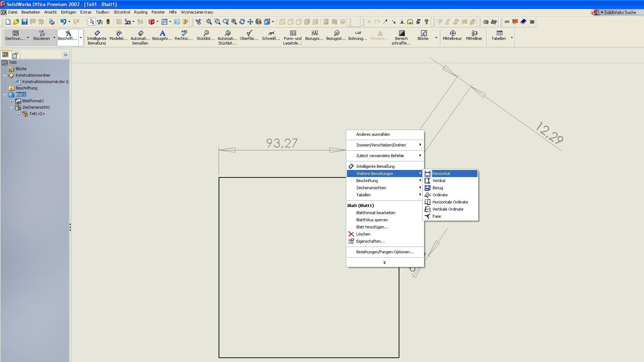This screenshot has width=644, height=362.
Task: Collapse the Konstruktionsordner tree node
Action: click(5, 76)
